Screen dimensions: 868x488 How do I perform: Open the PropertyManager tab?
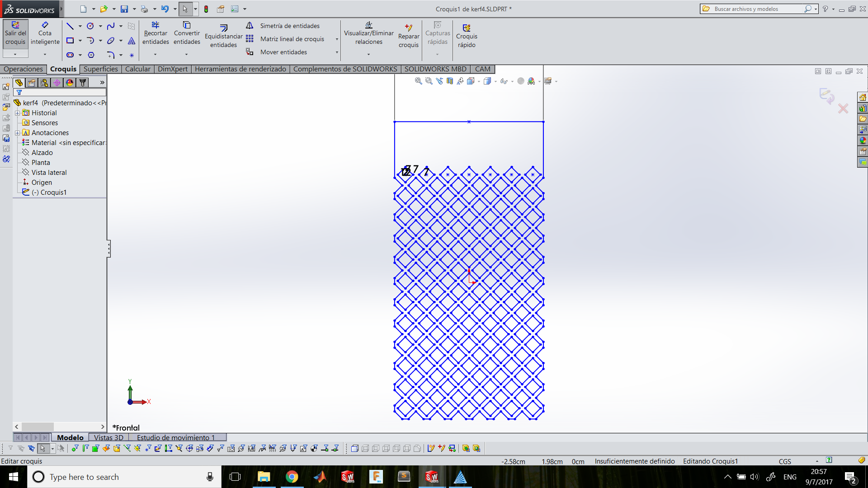[x=32, y=83]
